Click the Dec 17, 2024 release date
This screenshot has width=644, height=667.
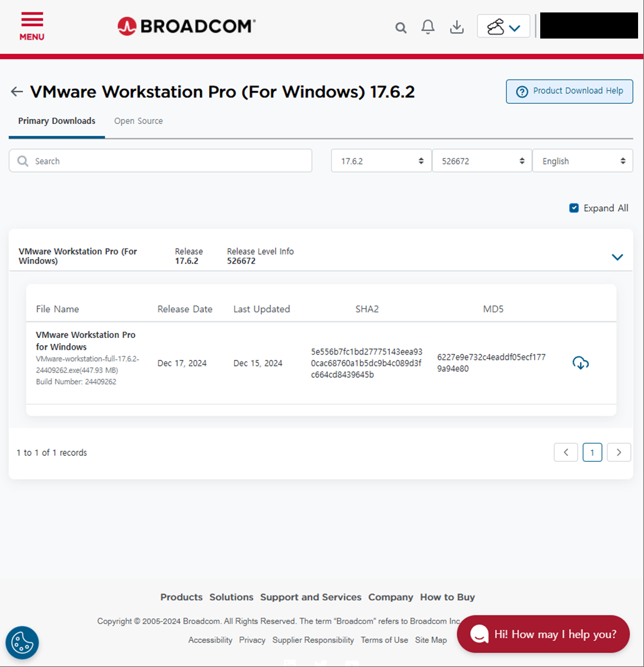click(182, 363)
